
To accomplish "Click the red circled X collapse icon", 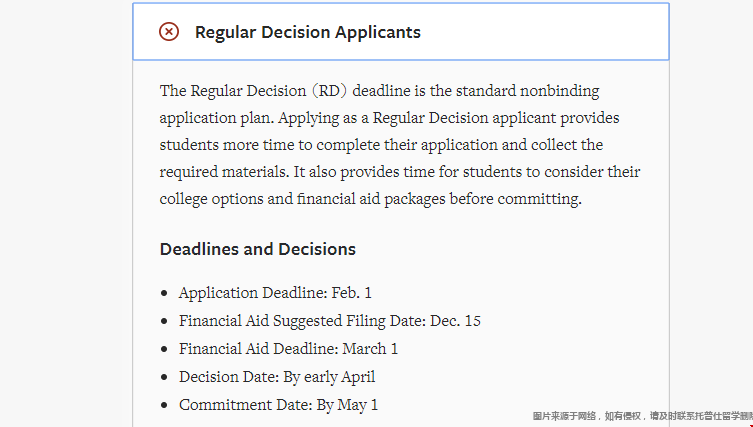I will (169, 32).
